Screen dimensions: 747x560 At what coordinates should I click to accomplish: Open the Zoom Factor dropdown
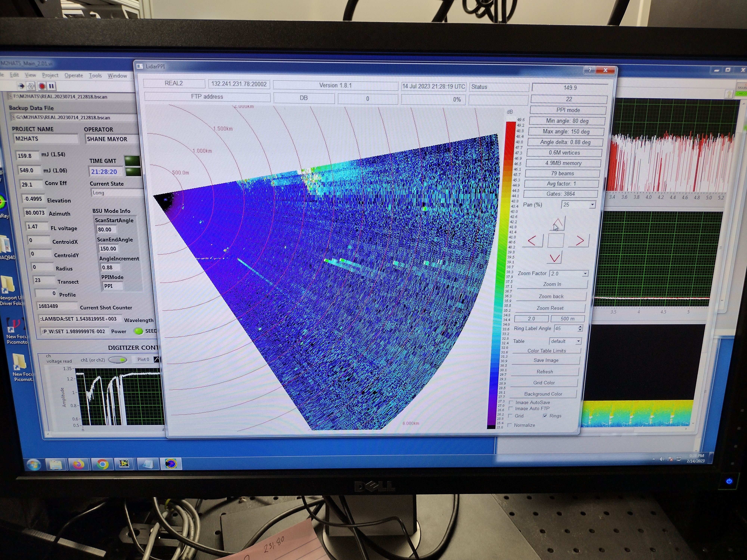(585, 274)
